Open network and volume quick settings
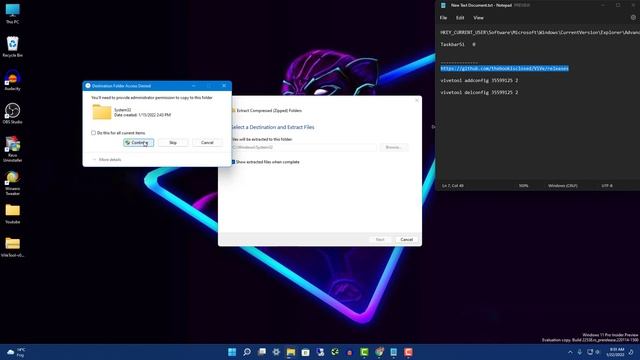This screenshot has height=360, width=640. 593,352
